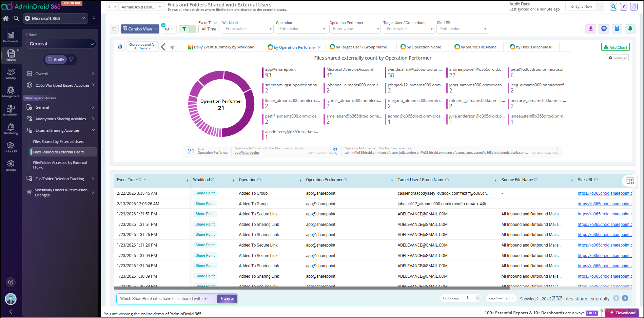Click the refresh report icon
644x318 pixels.
pos(114,29)
